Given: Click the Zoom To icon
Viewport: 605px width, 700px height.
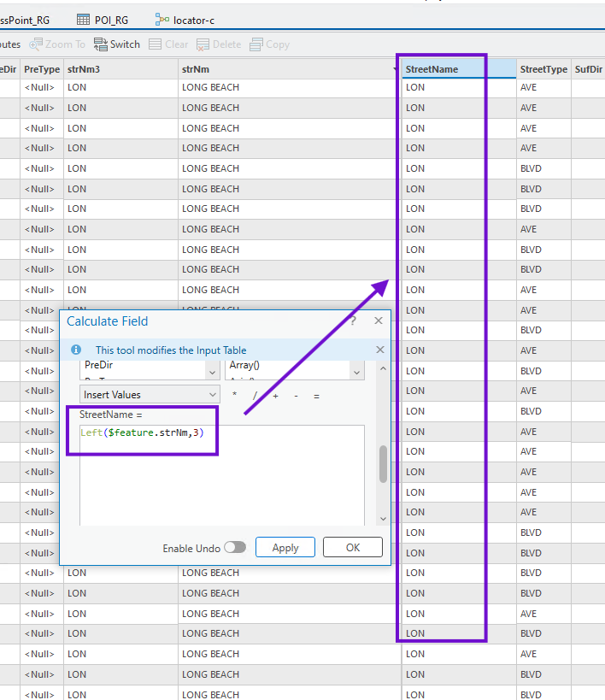Looking at the screenshot, I should pos(37,44).
